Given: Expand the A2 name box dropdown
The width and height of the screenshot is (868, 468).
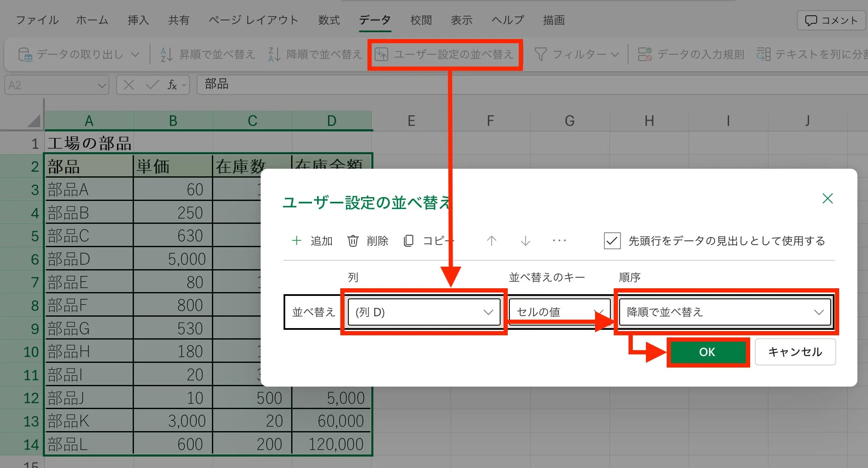Looking at the screenshot, I should click(x=102, y=85).
